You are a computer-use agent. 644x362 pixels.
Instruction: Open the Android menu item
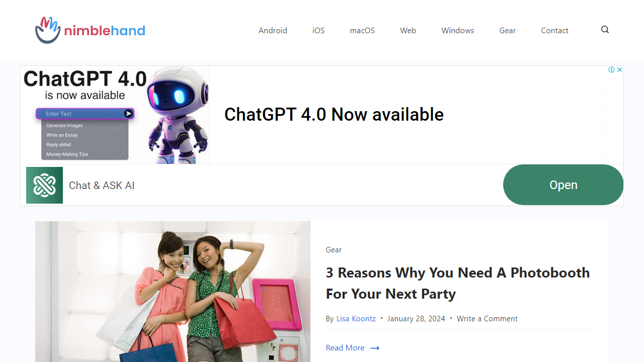(x=273, y=31)
